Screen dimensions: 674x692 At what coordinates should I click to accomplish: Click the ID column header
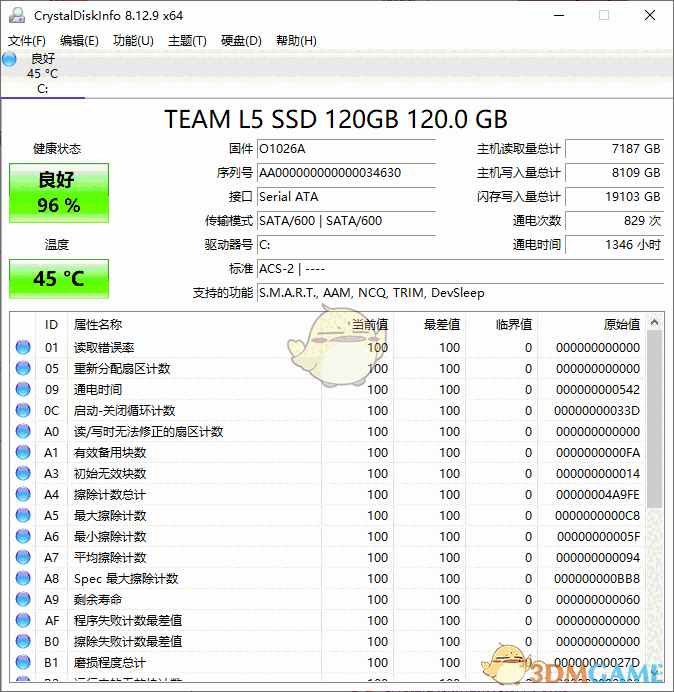coord(51,325)
